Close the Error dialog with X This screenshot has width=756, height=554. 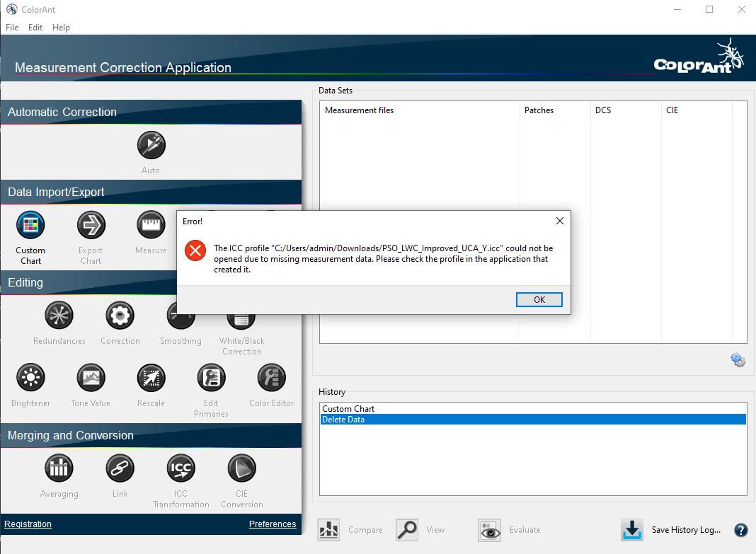[560, 221]
